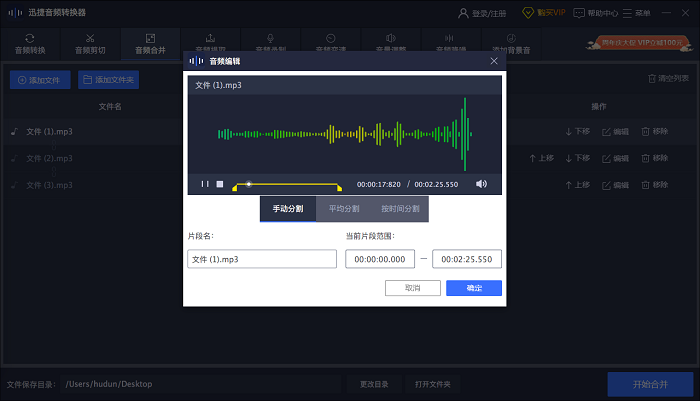Open the 添加背景音 tool

coord(511,44)
